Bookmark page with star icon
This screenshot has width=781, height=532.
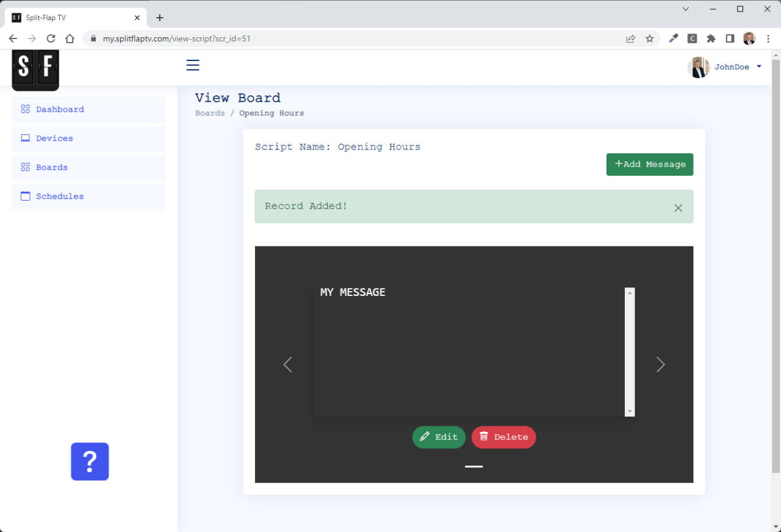650,38
